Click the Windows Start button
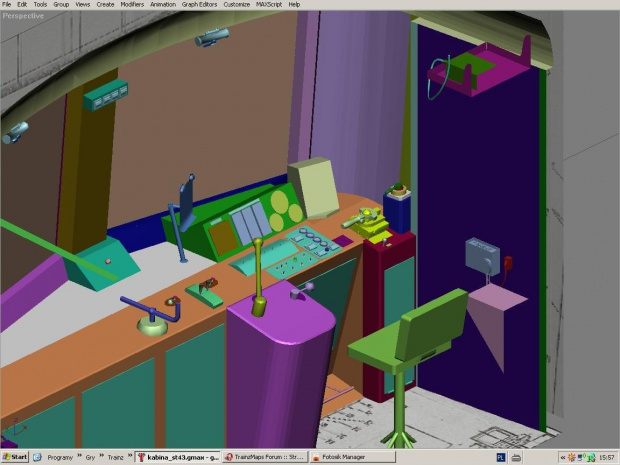620x465 pixels. 15,457
